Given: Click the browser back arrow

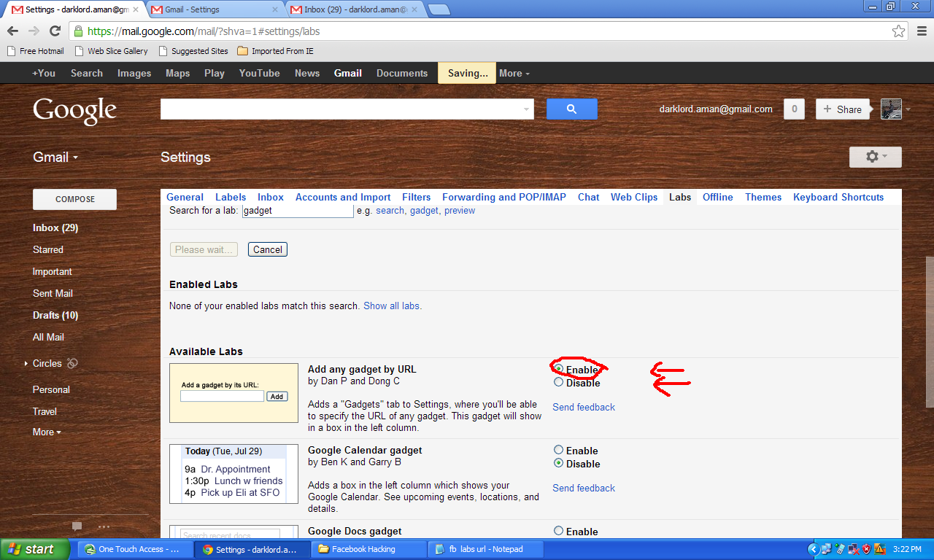Looking at the screenshot, I should coord(12,31).
